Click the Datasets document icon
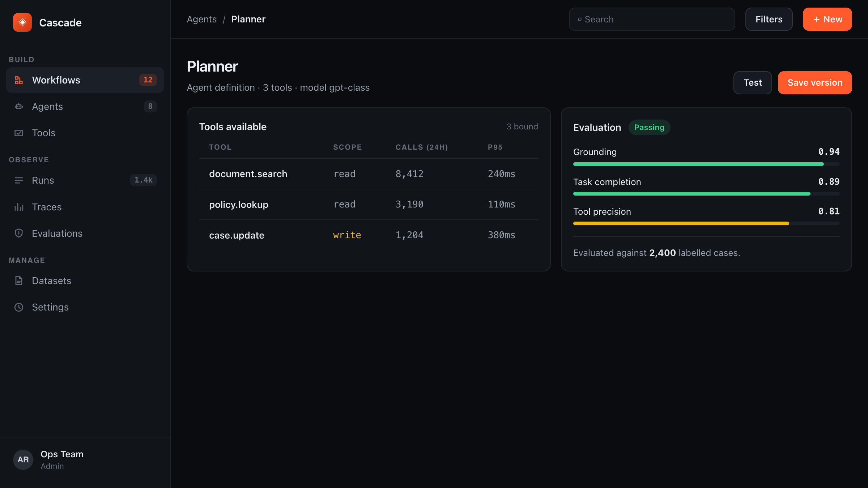 [19, 281]
